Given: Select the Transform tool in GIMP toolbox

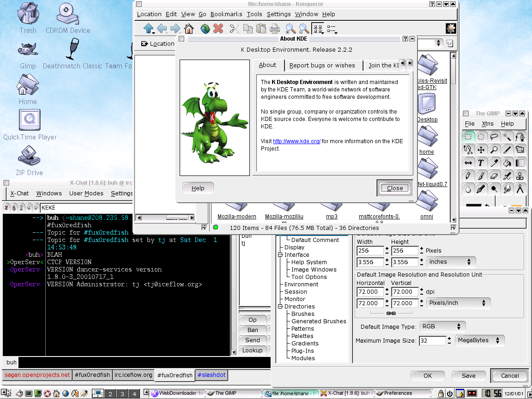Looking at the screenshot, I should tap(520, 150).
